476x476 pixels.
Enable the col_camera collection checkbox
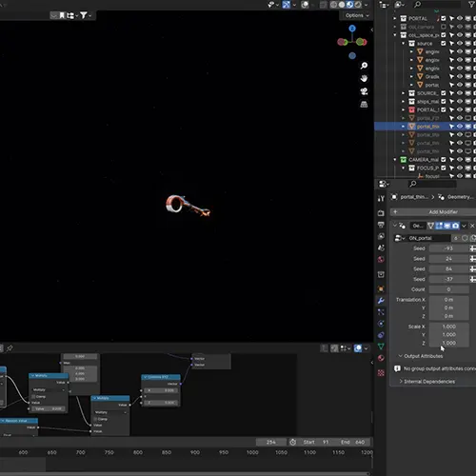click(x=444, y=27)
